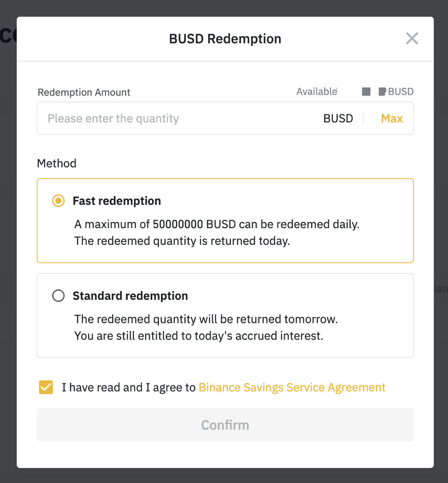Click the BUSD unit label inside input
This screenshot has height=483, width=448.
(x=338, y=118)
